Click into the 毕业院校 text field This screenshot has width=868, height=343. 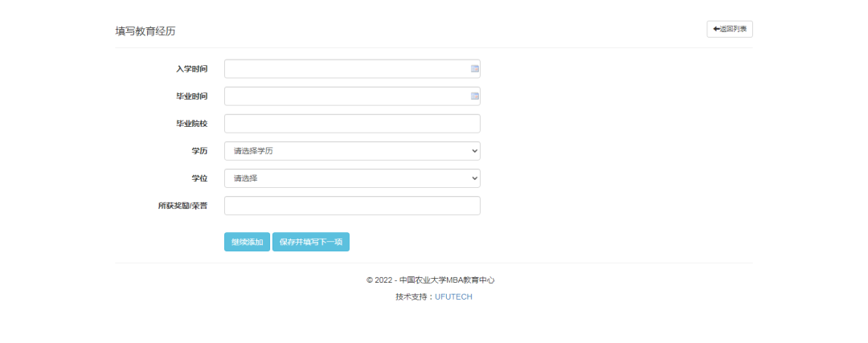click(351, 124)
